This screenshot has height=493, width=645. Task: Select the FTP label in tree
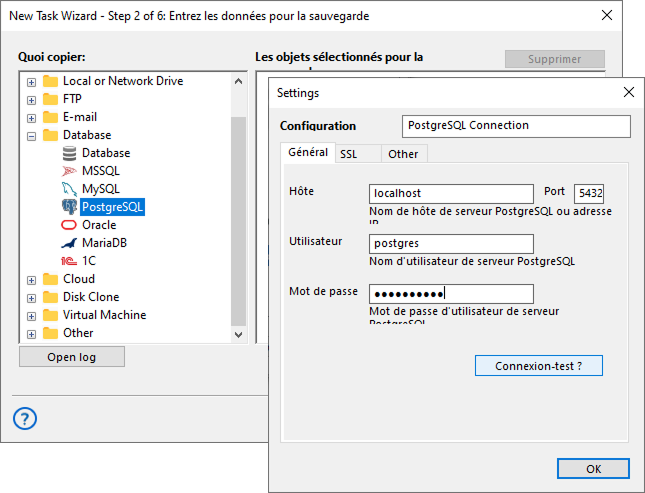pyautogui.click(x=72, y=99)
